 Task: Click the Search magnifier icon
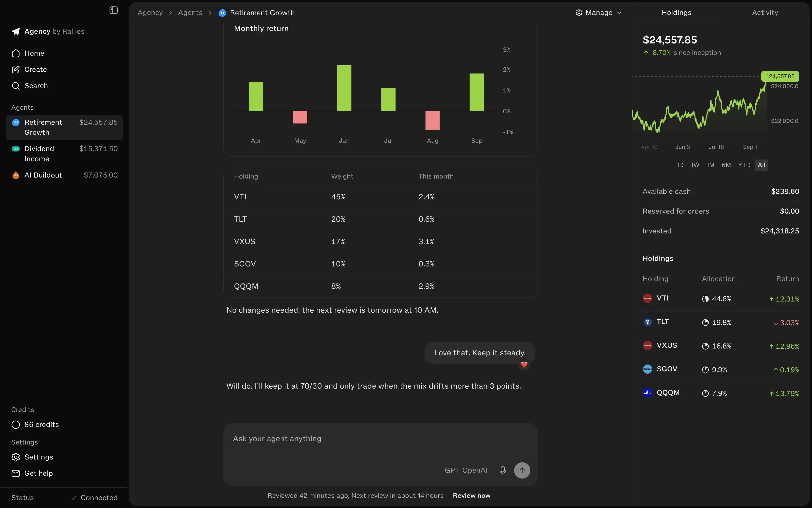click(16, 86)
